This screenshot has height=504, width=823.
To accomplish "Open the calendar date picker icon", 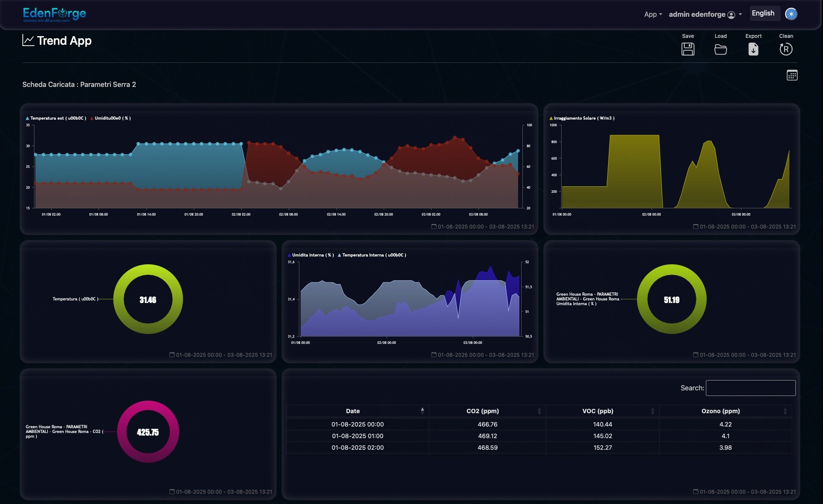I will (x=792, y=75).
